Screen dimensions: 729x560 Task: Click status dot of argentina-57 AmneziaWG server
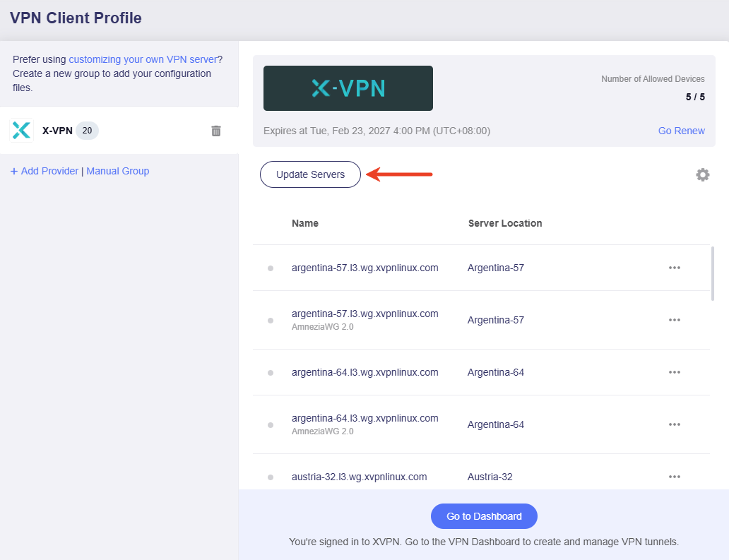(x=271, y=320)
